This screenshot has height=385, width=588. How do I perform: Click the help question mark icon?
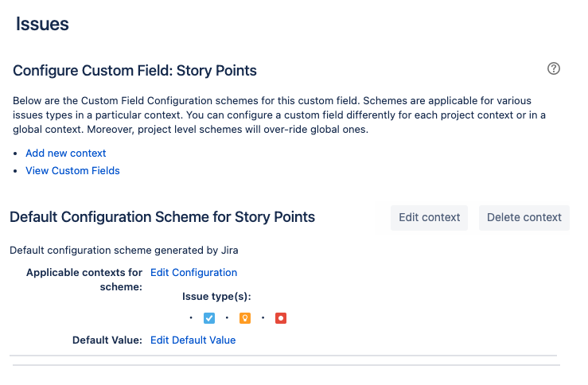555,68
